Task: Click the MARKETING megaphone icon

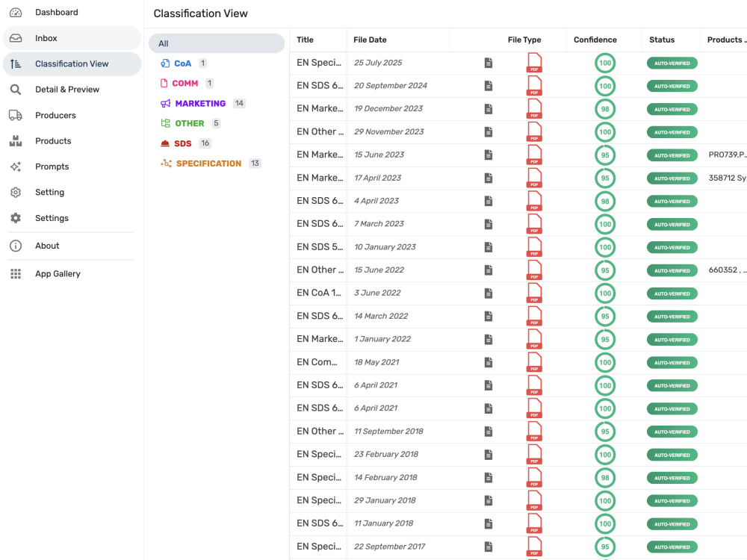Action: (x=165, y=103)
